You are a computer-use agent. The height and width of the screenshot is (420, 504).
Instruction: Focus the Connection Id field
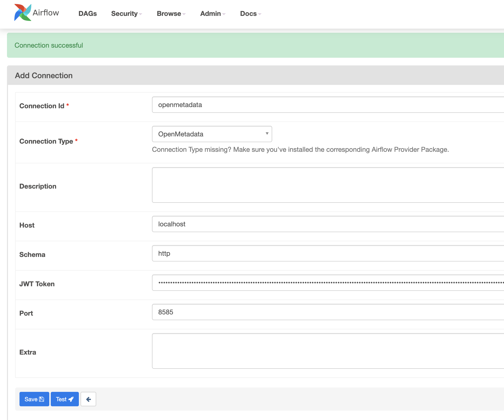tap(327, 105)
